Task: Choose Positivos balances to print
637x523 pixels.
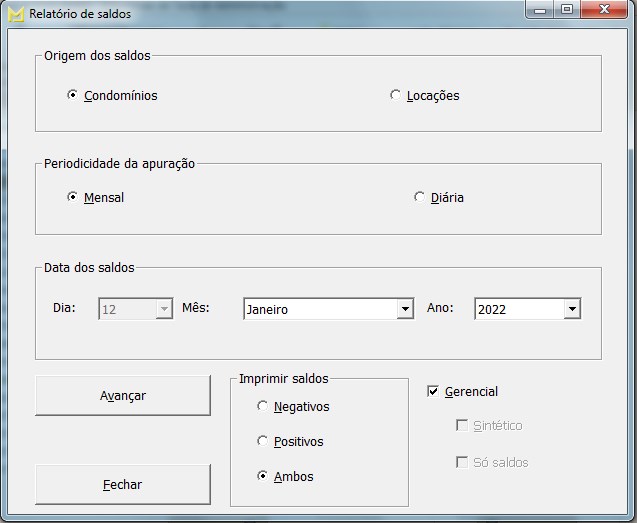Action: click(x=263, y=442)
